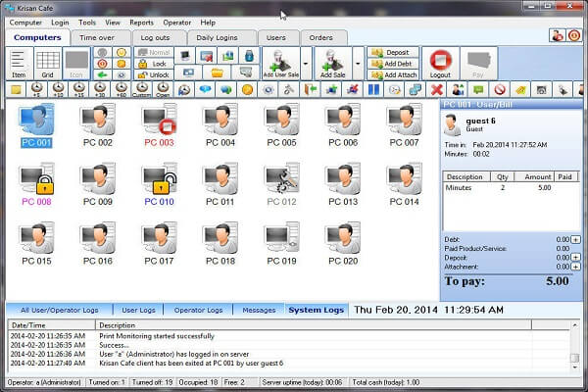Select idle computer PC 019
Viewport: 588px width, 392px height.
click(281, 244)
